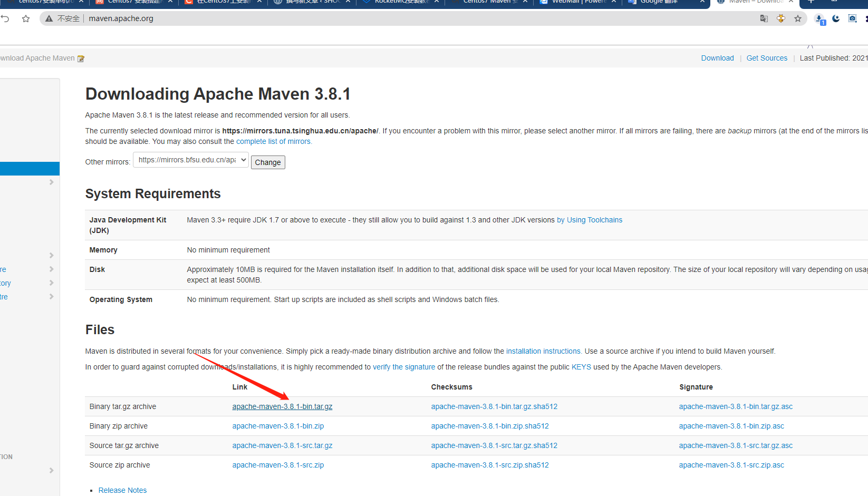
Task: Click the 'Operating System' row label
Action: [121, 299]
